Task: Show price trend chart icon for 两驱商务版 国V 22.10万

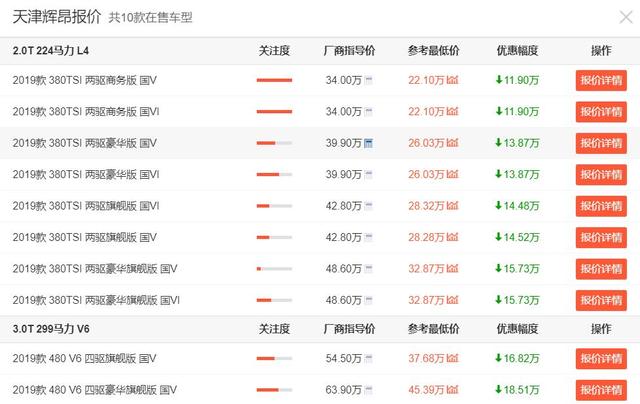Action: [452, 80]
